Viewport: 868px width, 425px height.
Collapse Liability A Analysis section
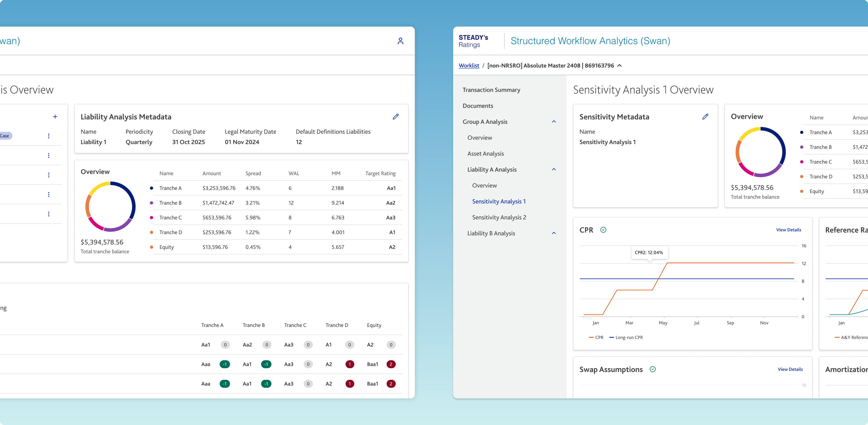[554, 169]
